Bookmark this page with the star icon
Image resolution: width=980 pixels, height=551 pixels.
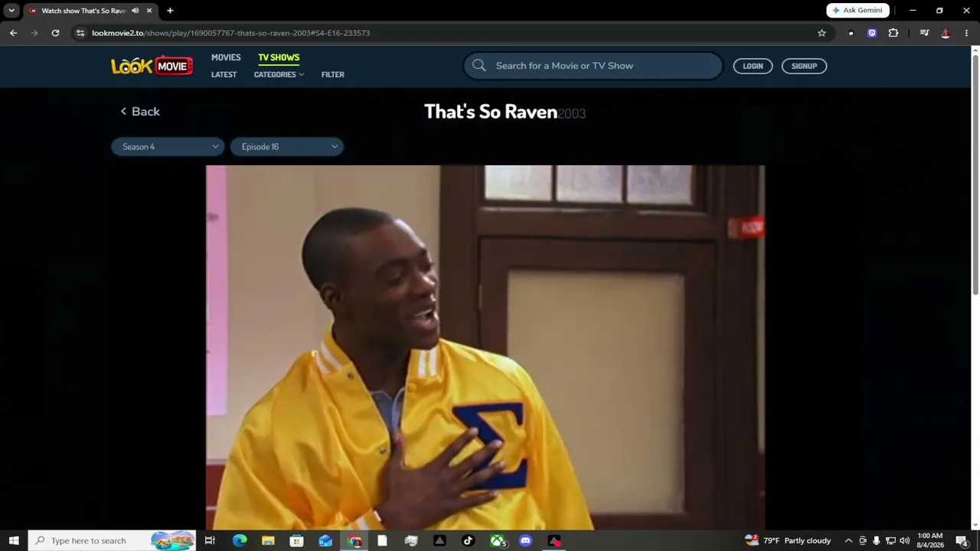pos(822,33)
